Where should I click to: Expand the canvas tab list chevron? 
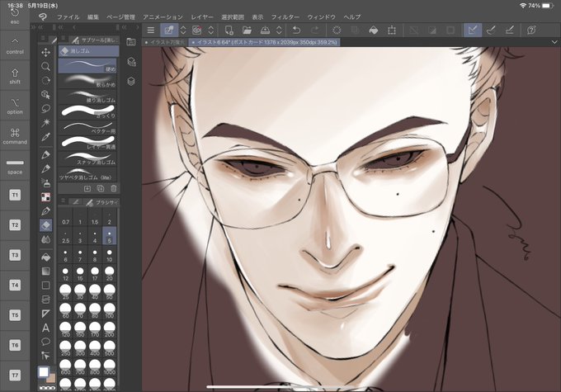pos(554,42)
